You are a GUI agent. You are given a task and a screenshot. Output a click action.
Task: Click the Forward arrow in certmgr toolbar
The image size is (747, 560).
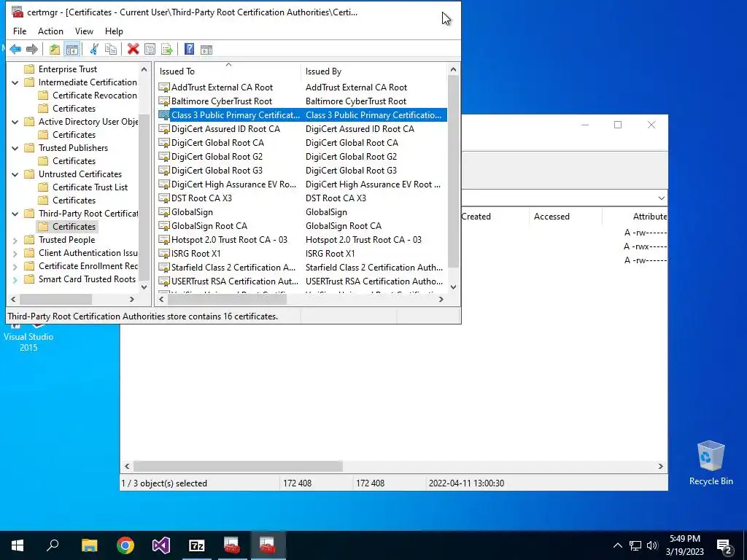coord(32,49)
